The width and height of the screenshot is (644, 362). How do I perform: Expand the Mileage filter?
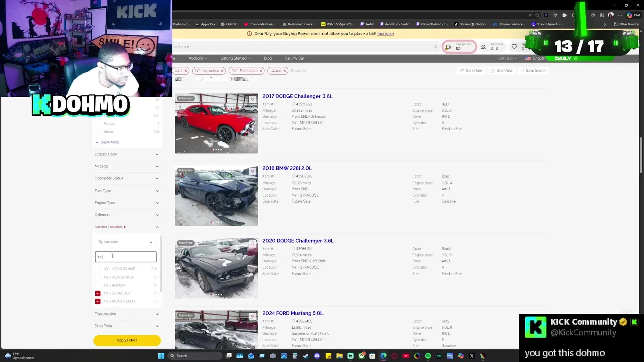pyautogui.click(x=127, y=166)
